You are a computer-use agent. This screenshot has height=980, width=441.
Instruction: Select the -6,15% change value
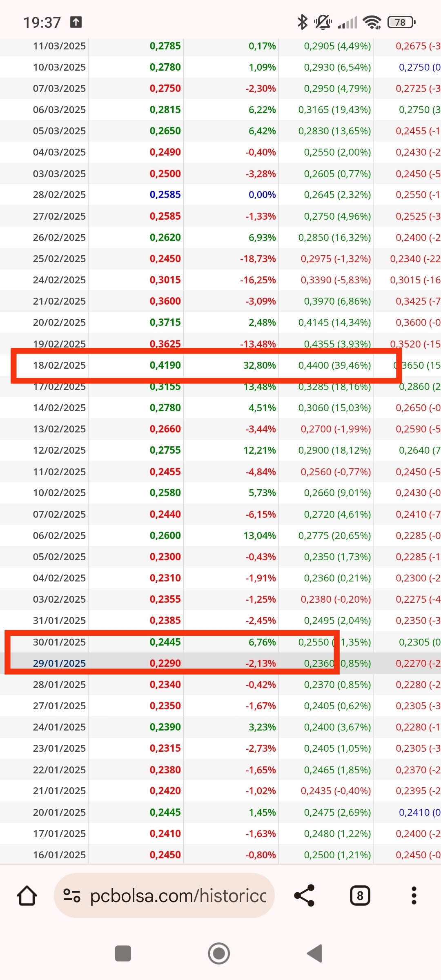tap(261, 514)
